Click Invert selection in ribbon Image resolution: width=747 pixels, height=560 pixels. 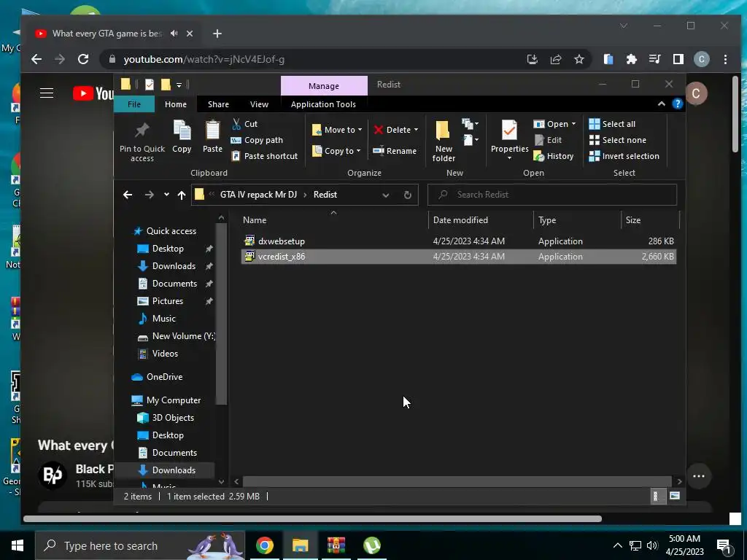pos(624,156)
